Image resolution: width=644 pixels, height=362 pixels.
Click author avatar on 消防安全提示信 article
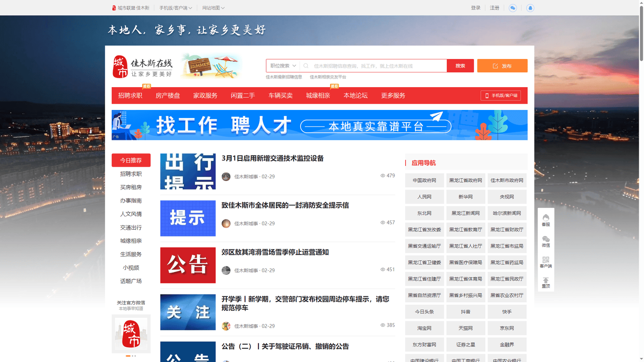pos(226,223)
